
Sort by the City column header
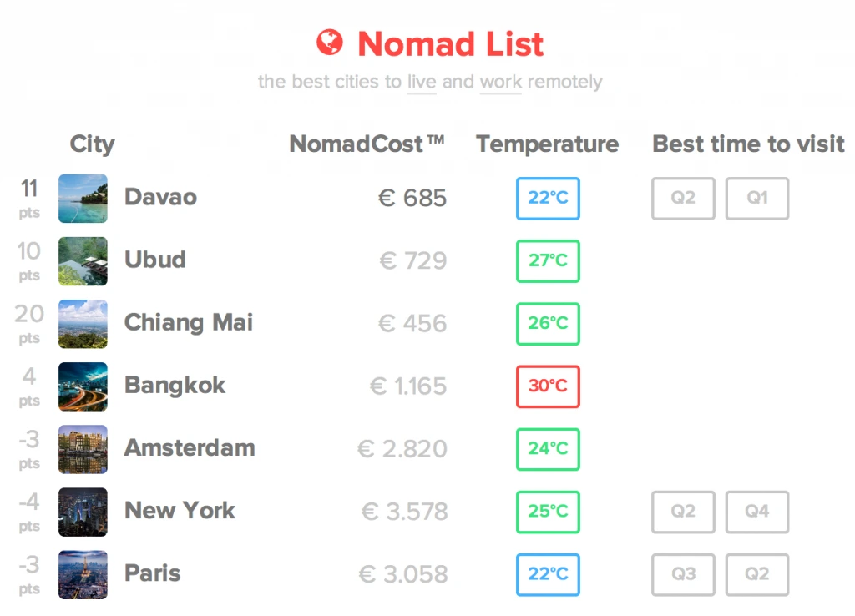(92, 144)
